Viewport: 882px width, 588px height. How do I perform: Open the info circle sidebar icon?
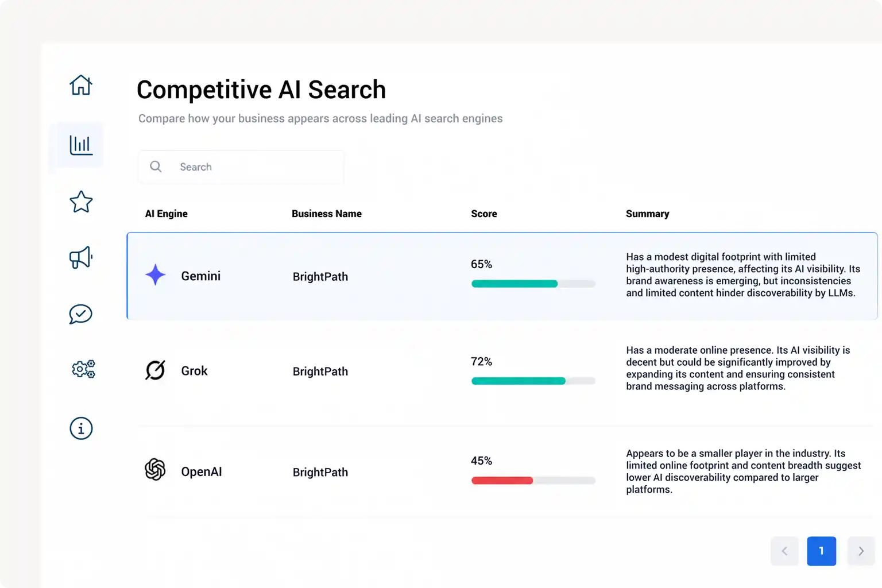click(81, 428)
